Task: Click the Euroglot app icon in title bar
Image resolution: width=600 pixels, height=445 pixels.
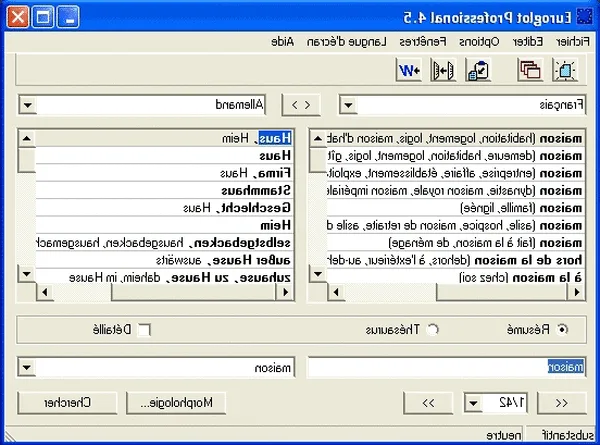Action: 585,17
